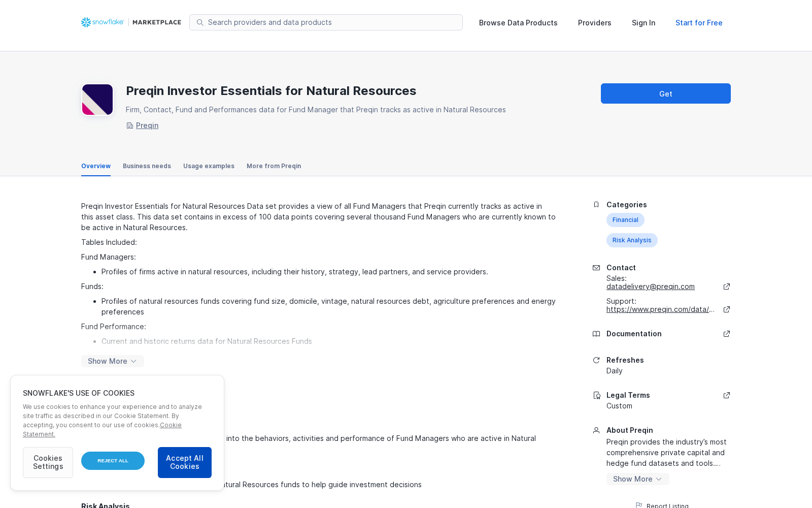The image size is (812, 508).
Task: Expand About Preqin with Show More
Action: [638, 479]
